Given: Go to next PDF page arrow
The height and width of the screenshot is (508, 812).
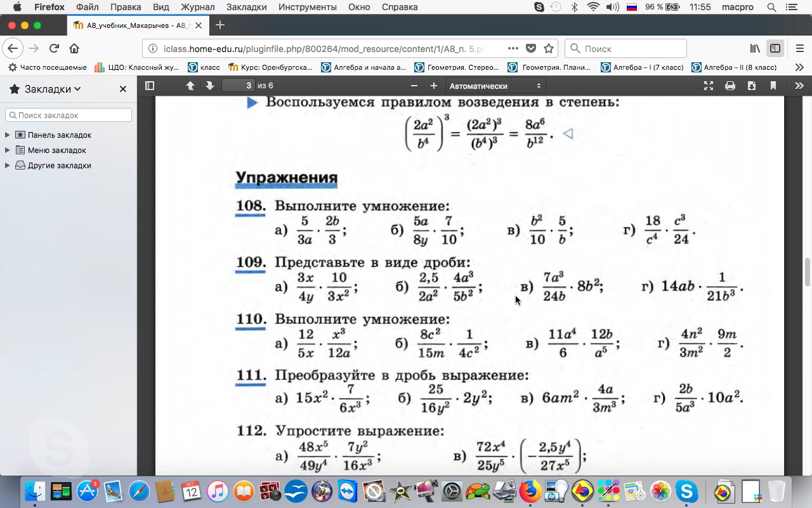Looking at the screenshot, I should click(209, 86).
